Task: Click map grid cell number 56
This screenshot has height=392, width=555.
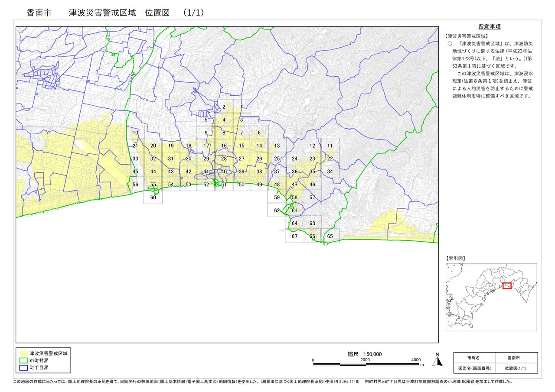Action: click(135, 185)
